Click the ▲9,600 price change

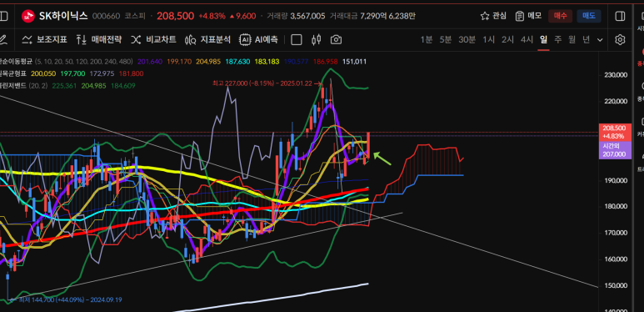242,17
